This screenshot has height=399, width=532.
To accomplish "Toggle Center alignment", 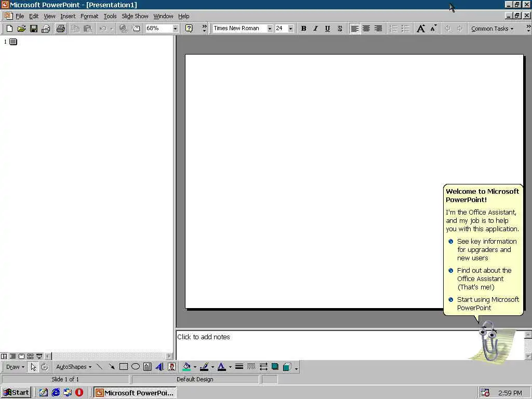I will [x=366, y=29].
